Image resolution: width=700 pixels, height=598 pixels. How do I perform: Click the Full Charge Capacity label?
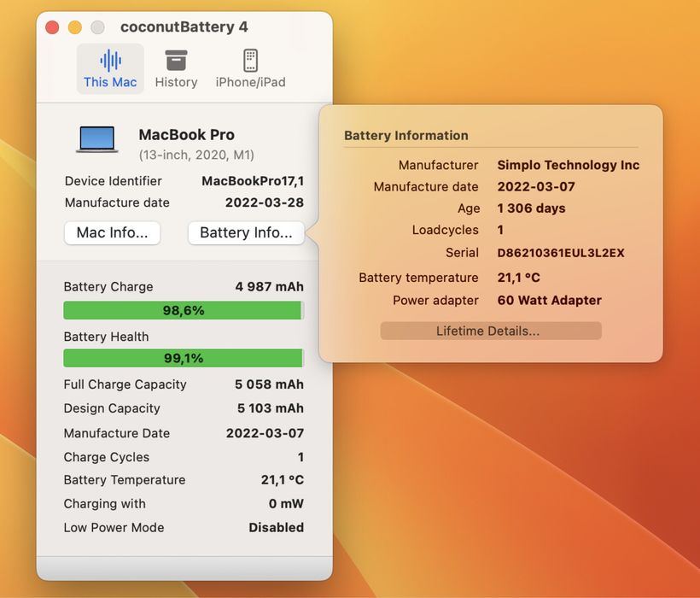click(125, 384)
